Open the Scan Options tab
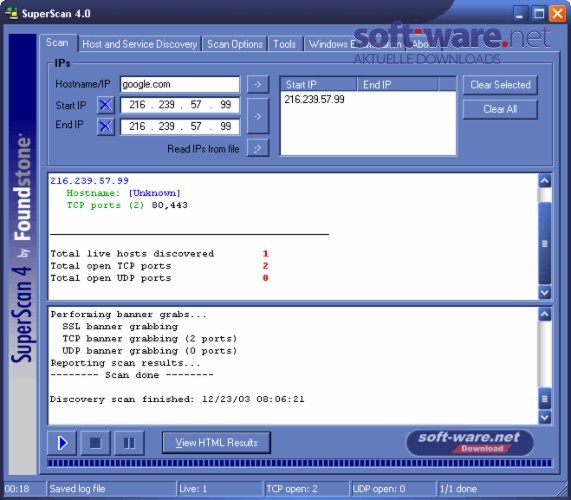Screen dimensions: 571x500 (x=235, y=44)
